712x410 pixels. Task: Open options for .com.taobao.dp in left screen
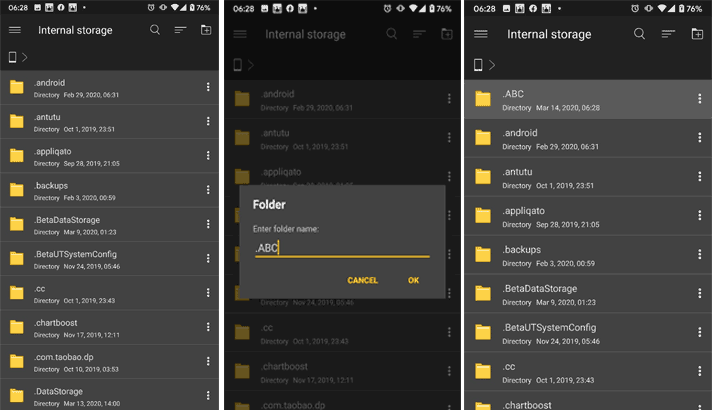[x=208, y=361]
